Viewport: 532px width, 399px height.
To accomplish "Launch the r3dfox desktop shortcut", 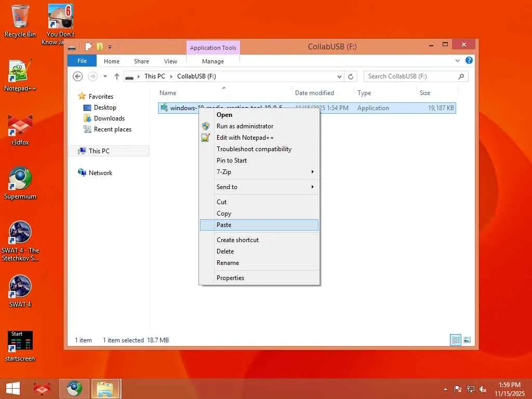I will [20, 130].
